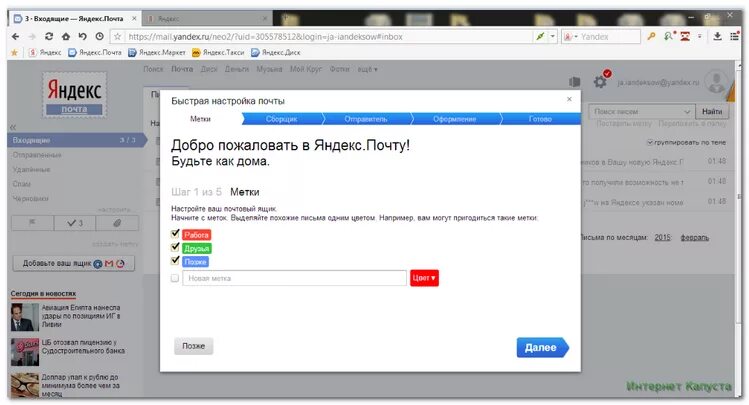Expand address bar dropdown arrow
The image size is (749, 405).
tap(553, 37)
